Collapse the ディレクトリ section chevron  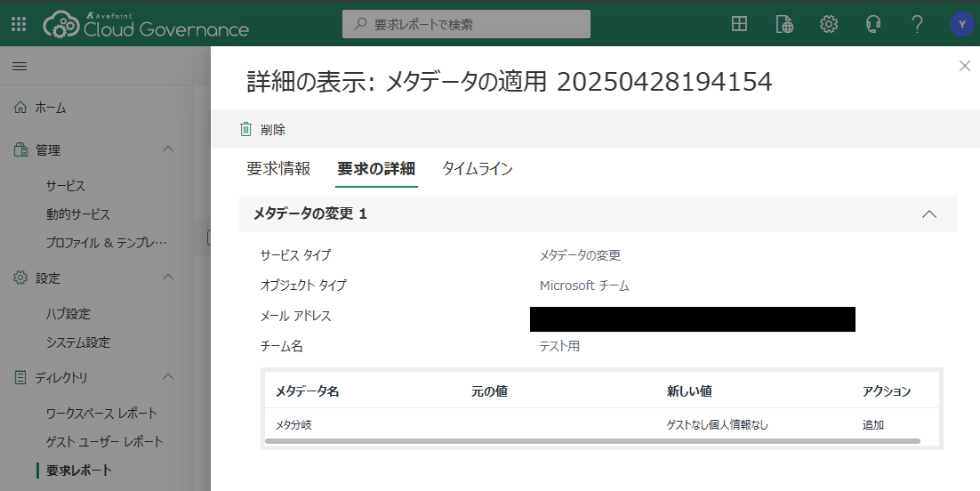(x=167, y=377)
